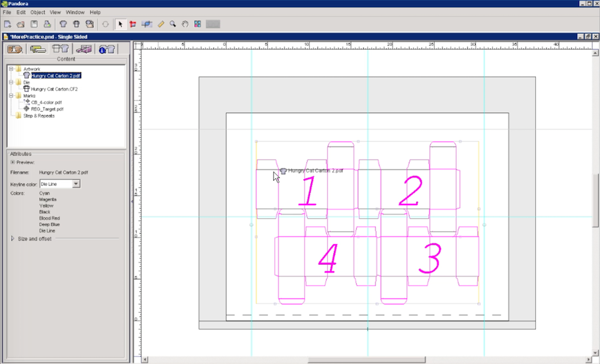
Task: Select Hungry Cat Carton.CF2 die file
Action: click(54, 89)
